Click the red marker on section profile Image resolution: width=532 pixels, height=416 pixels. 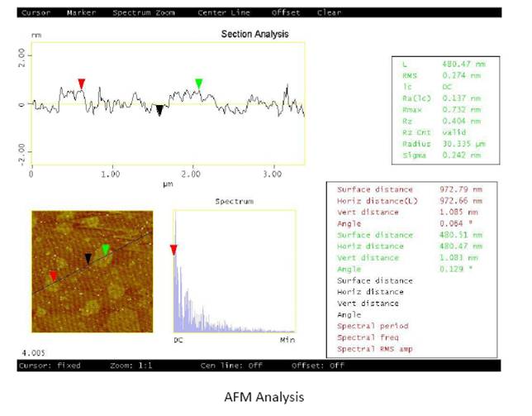pyautogui.click(x=81, y=84)
